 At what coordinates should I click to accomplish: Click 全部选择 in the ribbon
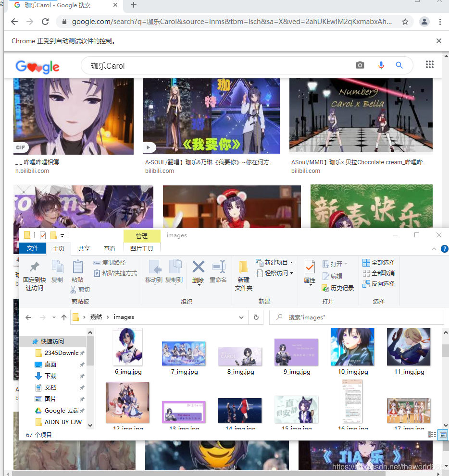(378, 263)
